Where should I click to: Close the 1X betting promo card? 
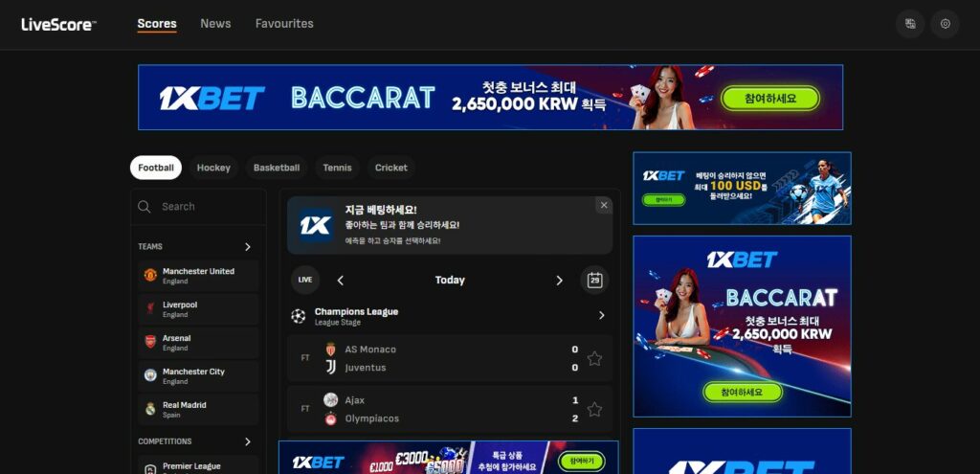tap(603, 205)
